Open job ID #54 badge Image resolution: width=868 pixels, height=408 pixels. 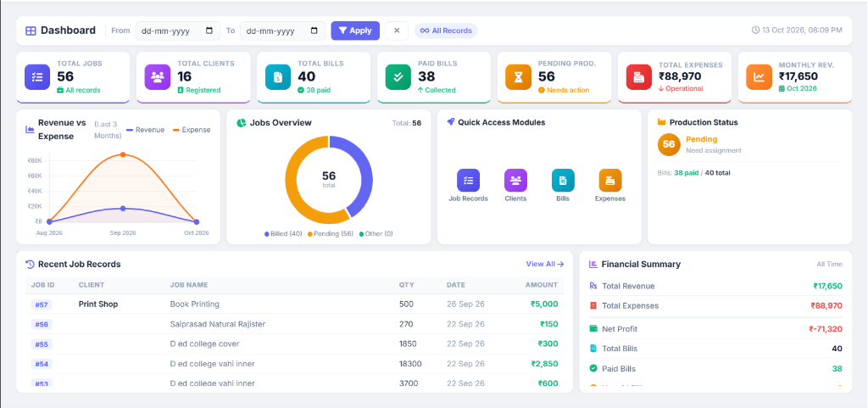(x=42, y=364)
